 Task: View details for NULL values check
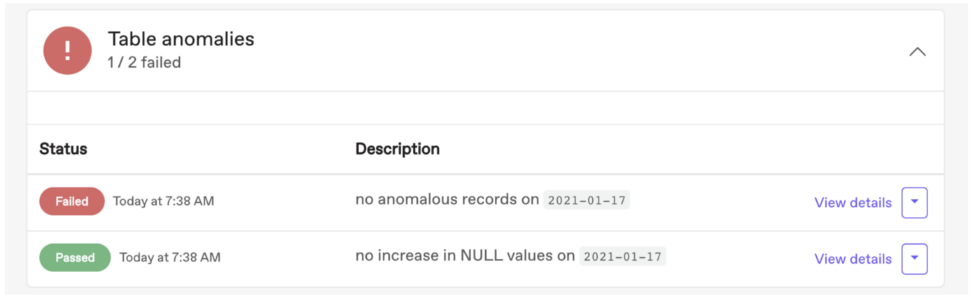pyautogui.click(x=853, y=259)
